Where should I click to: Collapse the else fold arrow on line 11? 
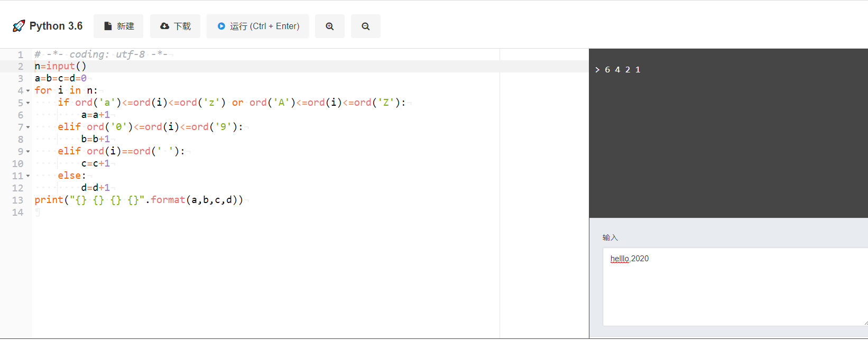tap(28, 176)
